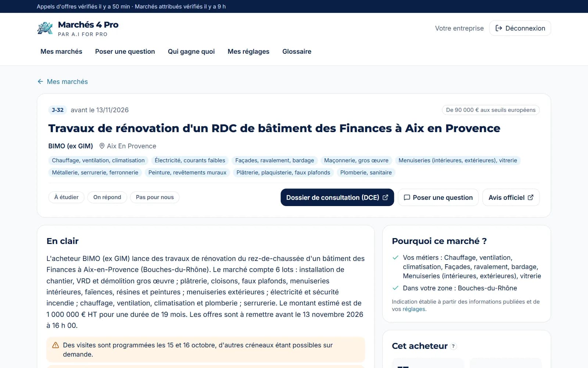Mark the tender as À étudier
The width and height of the screenshot is (588, 368).
(66, 197)
